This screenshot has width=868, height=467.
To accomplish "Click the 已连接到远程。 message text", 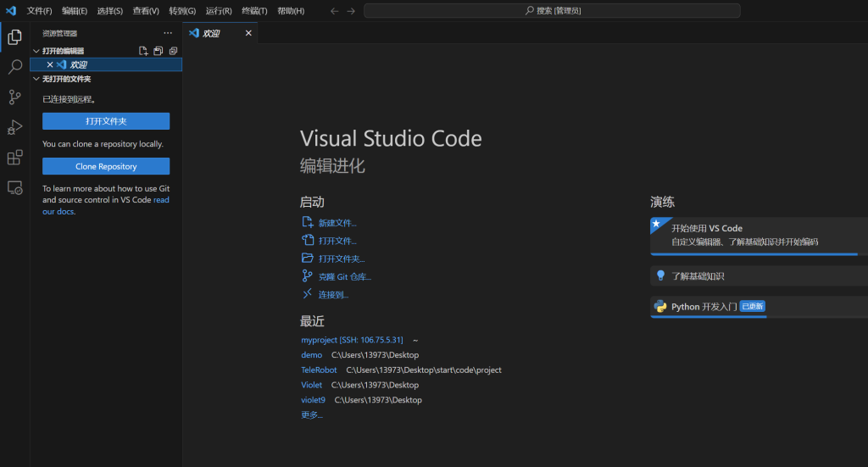I will click(70, 99).
